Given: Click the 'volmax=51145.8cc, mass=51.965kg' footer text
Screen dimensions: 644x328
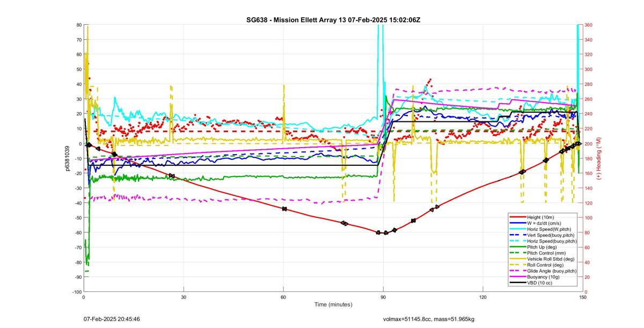Looking at the screenshot, I should pyautogui.click(x=429, y=319).
